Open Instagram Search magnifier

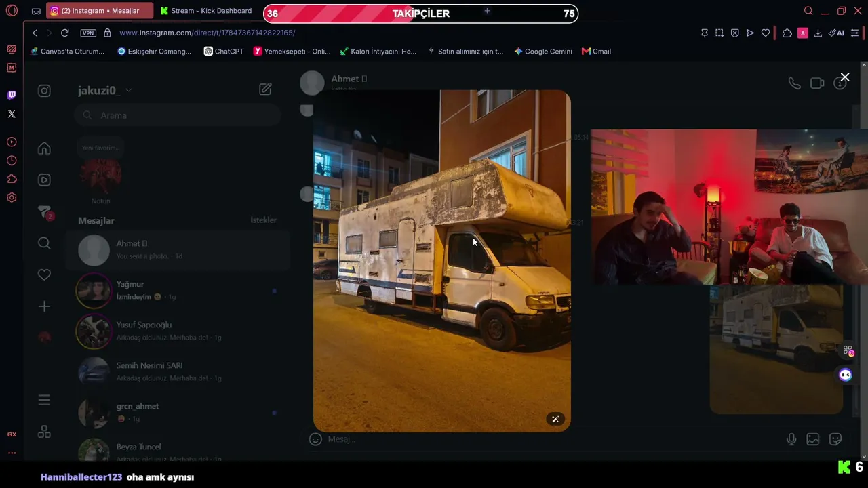44,243
